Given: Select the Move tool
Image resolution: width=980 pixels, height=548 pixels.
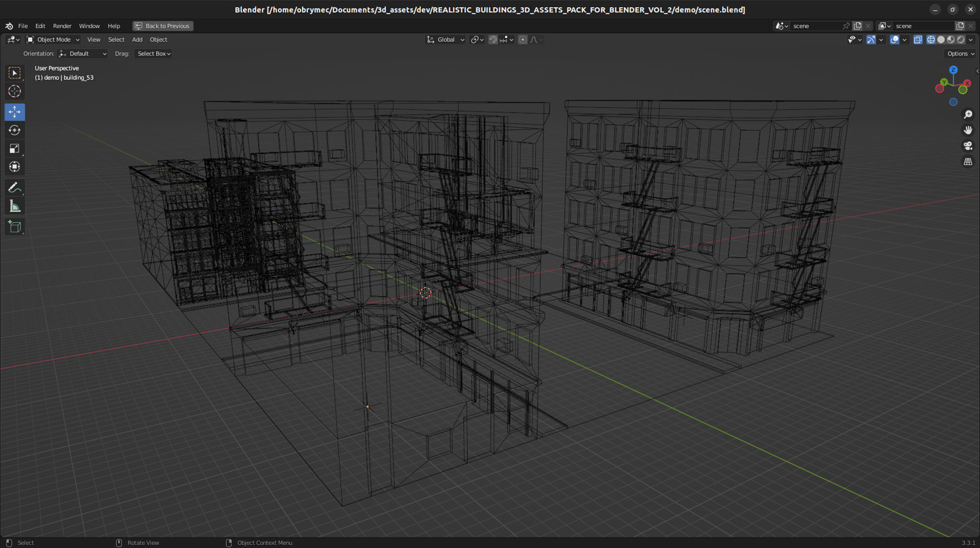Looking at the screenshot, I should coord(14,112).
